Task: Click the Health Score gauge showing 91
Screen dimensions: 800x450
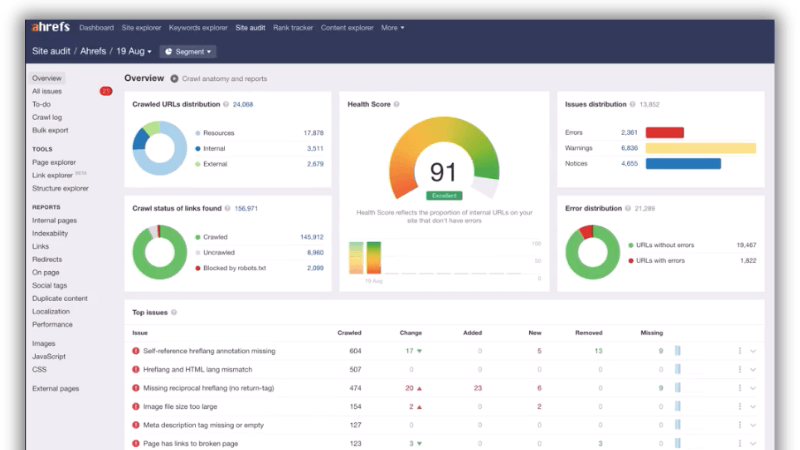Action: (444, 158)
